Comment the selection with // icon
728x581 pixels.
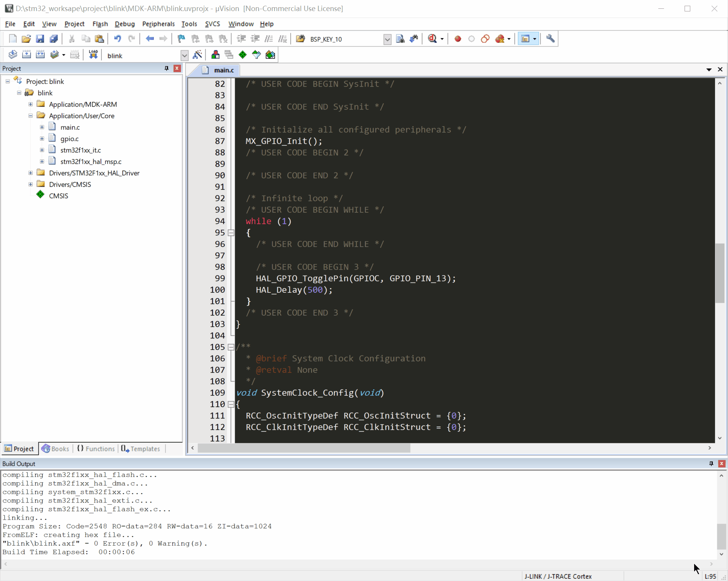coord(269,39)
